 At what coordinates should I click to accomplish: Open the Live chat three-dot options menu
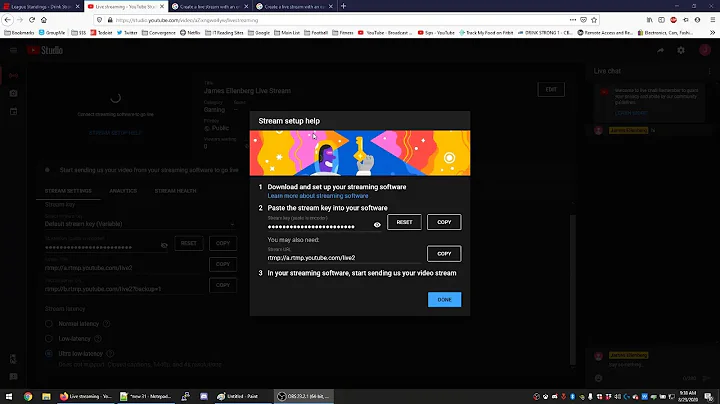[709, 71]
